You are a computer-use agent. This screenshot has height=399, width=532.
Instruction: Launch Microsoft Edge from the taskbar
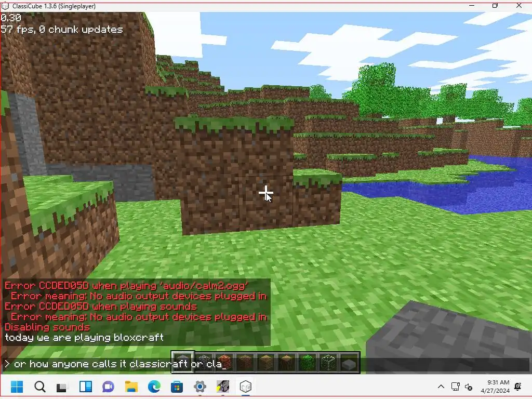point(154,387)
